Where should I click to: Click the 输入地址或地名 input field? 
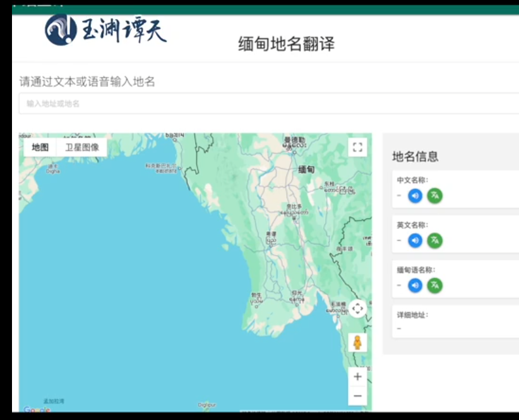[x=253, y=103]
